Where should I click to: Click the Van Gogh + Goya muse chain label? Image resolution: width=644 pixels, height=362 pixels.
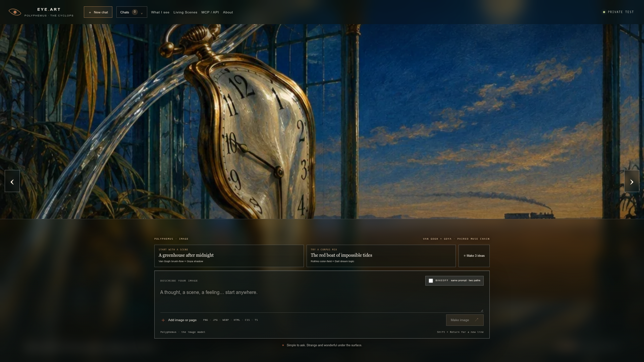(x=456, y=239)
